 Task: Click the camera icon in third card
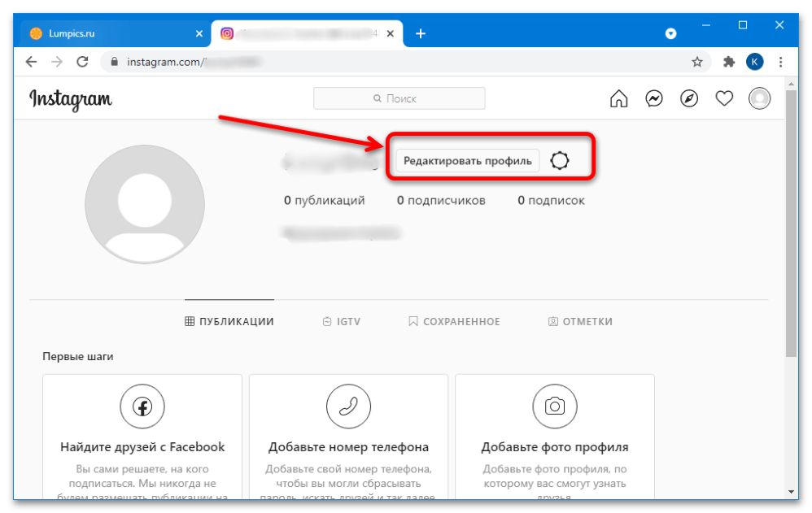coord(555,406)
